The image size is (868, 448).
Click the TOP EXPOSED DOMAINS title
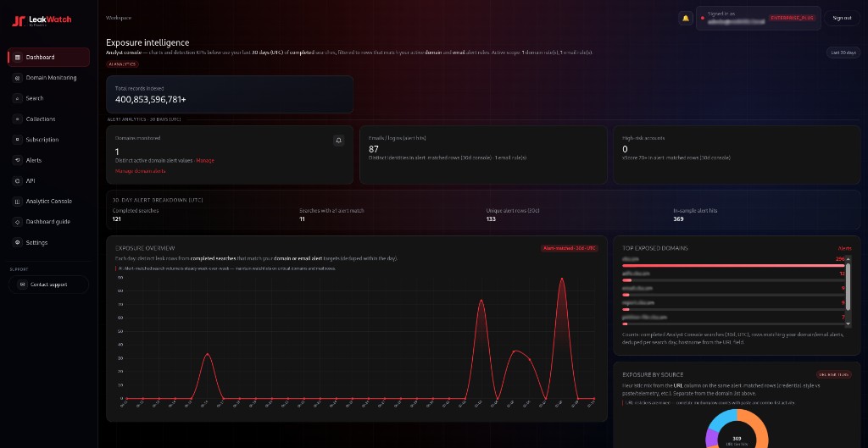[655, 248]
